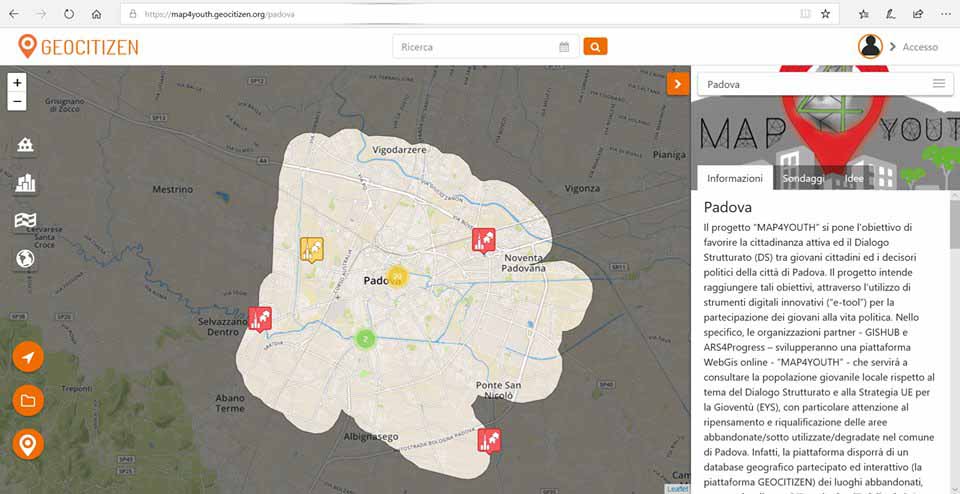The image size is (960, 494).
Task: Select the folded map layer icon
Action: 25,220
